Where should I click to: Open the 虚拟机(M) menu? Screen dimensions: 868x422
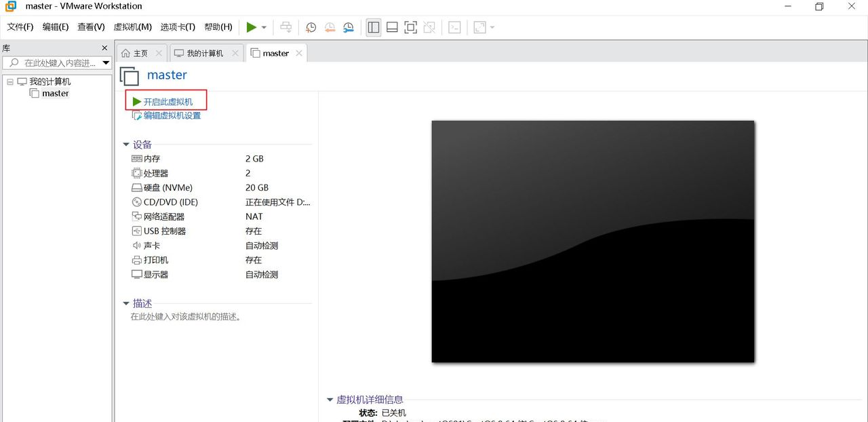point(132,27)
